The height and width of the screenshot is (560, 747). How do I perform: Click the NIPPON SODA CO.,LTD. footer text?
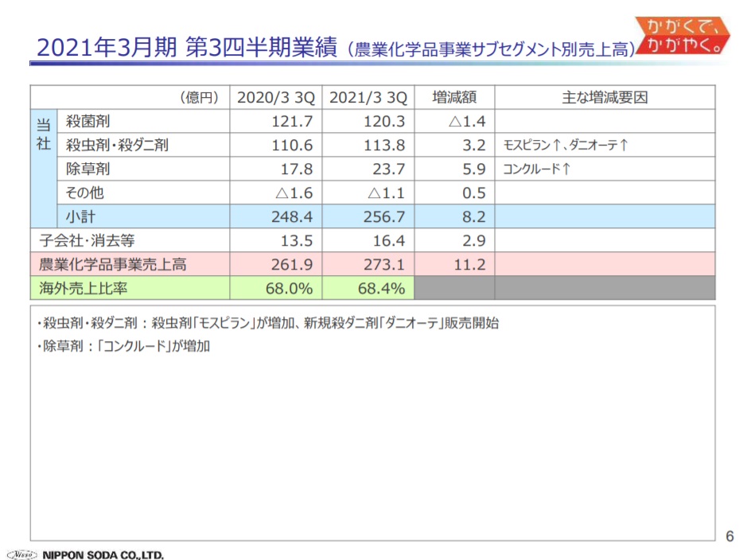click(x=103, y=554)
